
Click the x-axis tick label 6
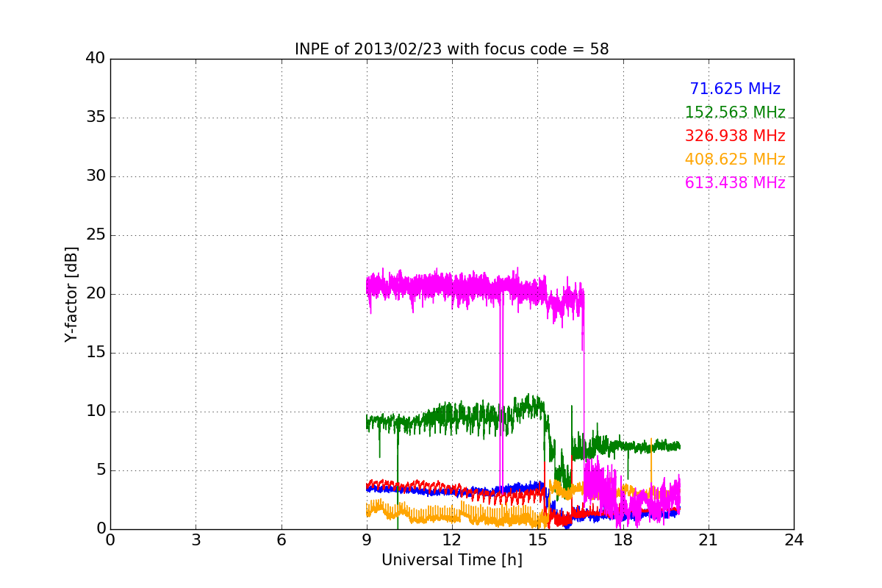[x=282, y=540]
